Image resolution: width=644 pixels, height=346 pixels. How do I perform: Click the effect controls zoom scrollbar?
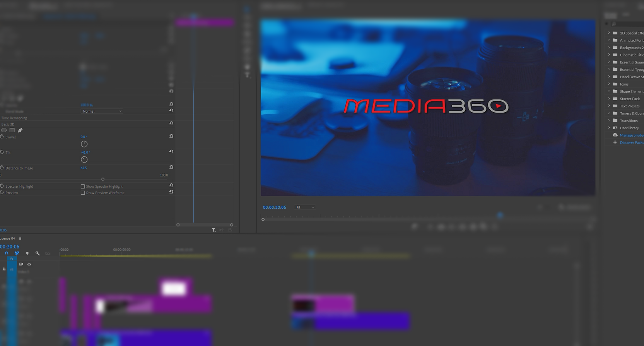pos(205,225)
